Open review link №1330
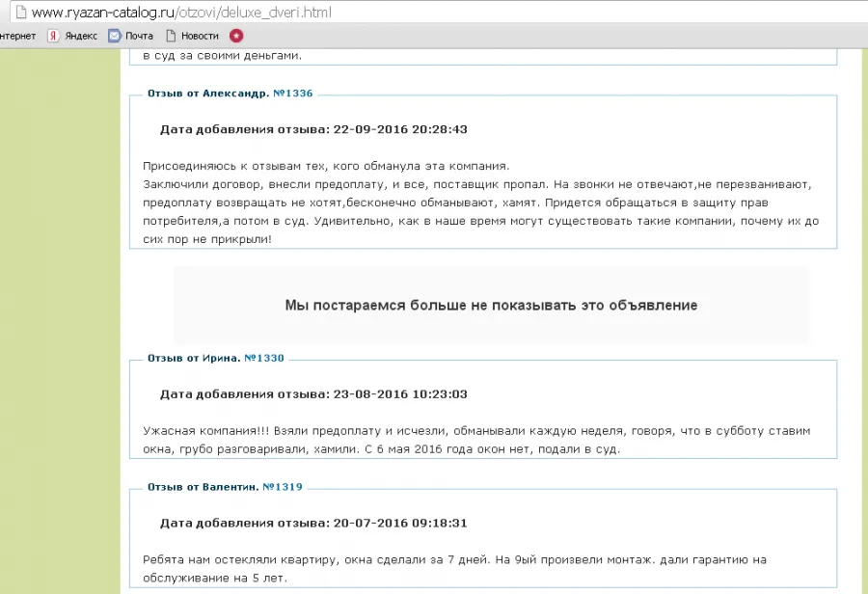 (x=264, y=358)
